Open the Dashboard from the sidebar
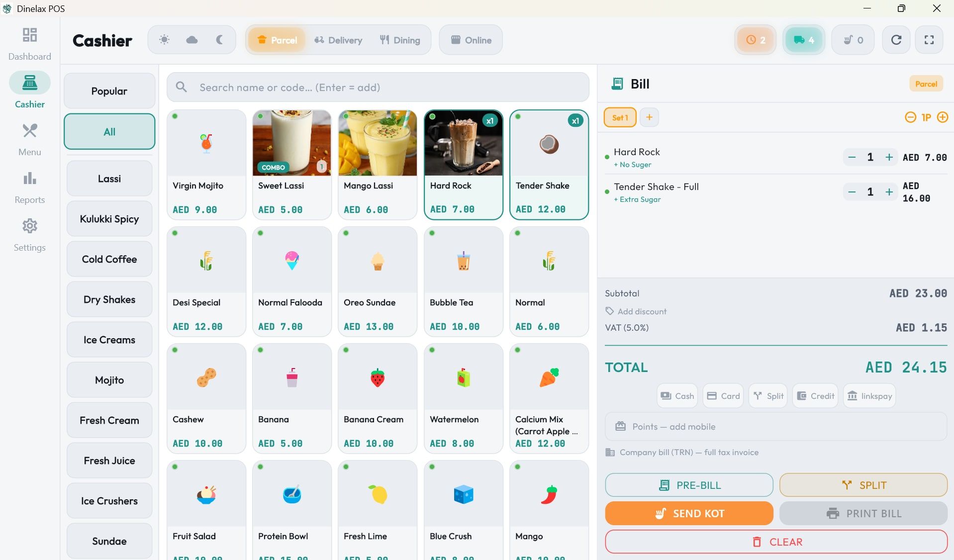 pos(30,44)
